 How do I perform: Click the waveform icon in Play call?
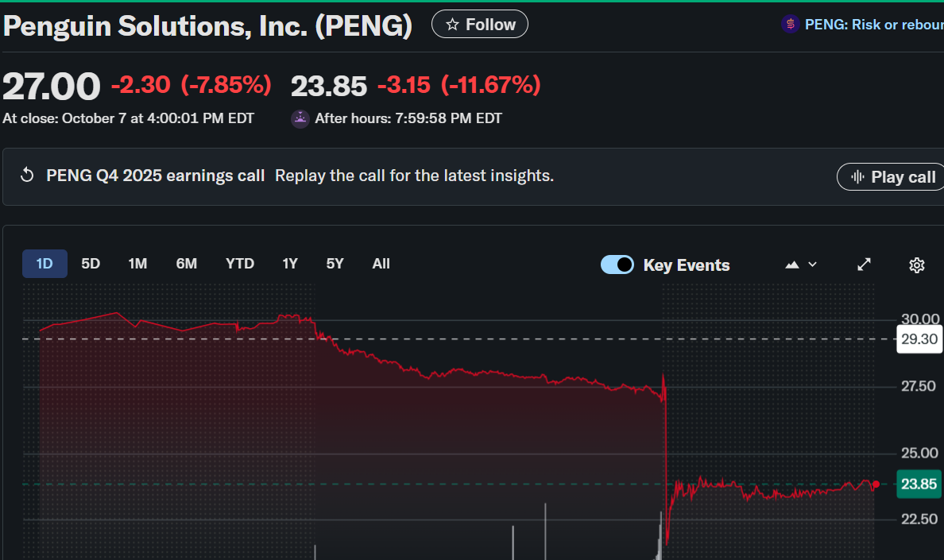pyautogui.click(x=857, y=176)
